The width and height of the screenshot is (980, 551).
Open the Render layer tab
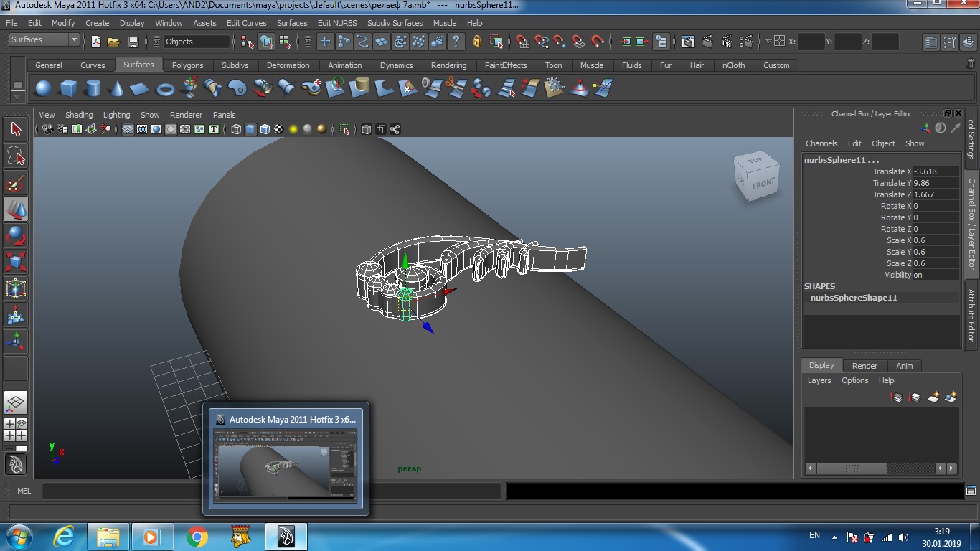[864, 366]
